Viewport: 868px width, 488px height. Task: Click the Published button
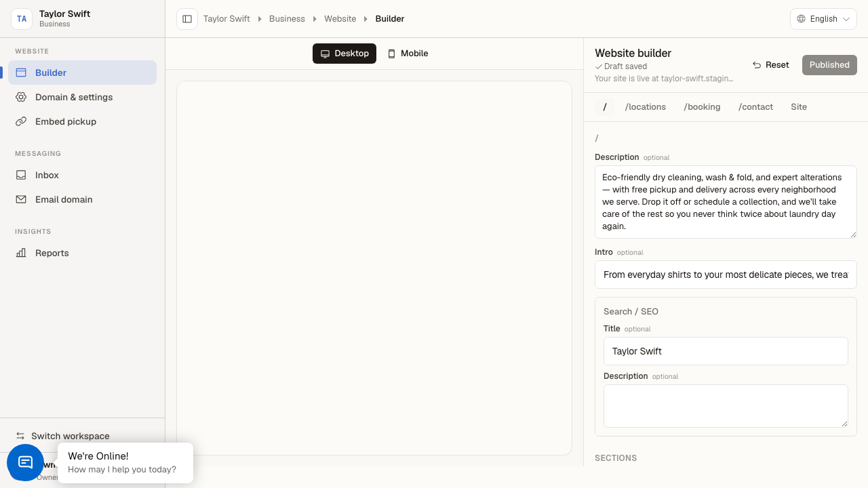(829, 65)
